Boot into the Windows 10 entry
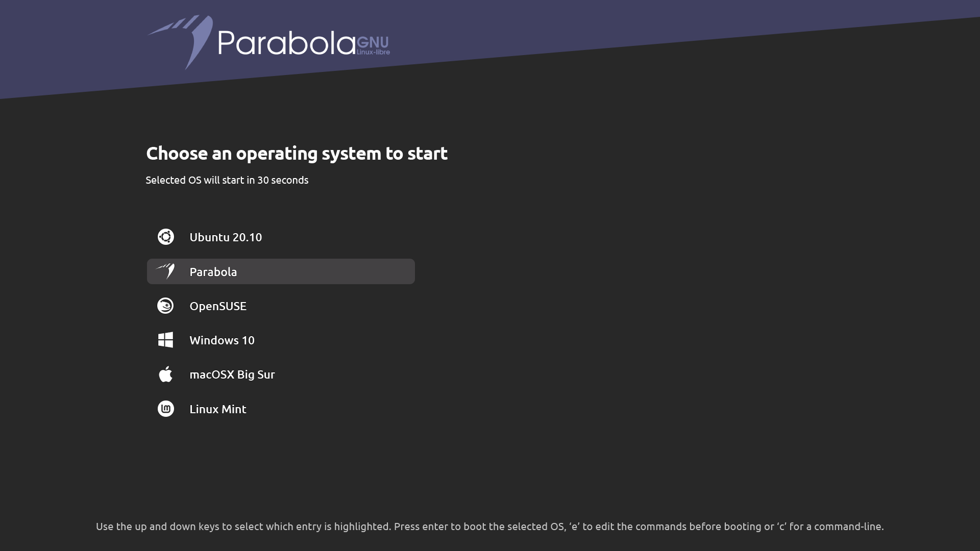The height and width of the screenshot is (551, 980). 281,340
